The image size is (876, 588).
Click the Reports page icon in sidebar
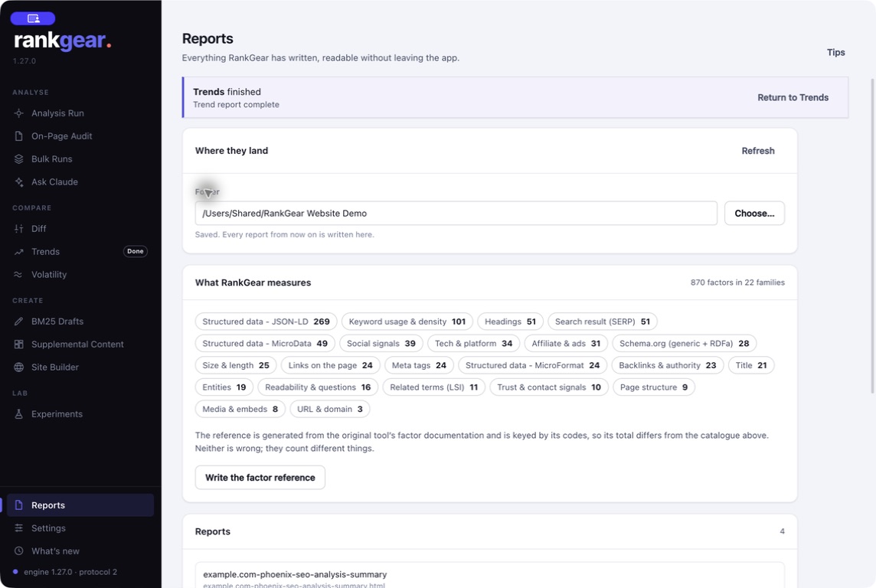click(19, 505)
